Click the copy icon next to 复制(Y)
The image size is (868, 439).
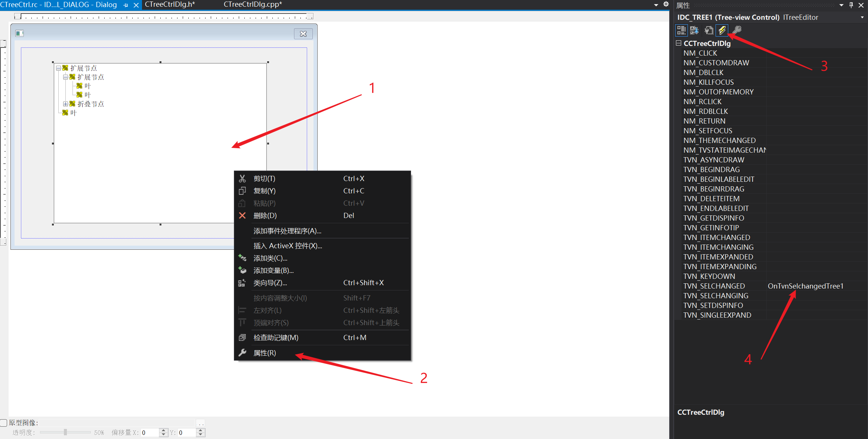242,191
